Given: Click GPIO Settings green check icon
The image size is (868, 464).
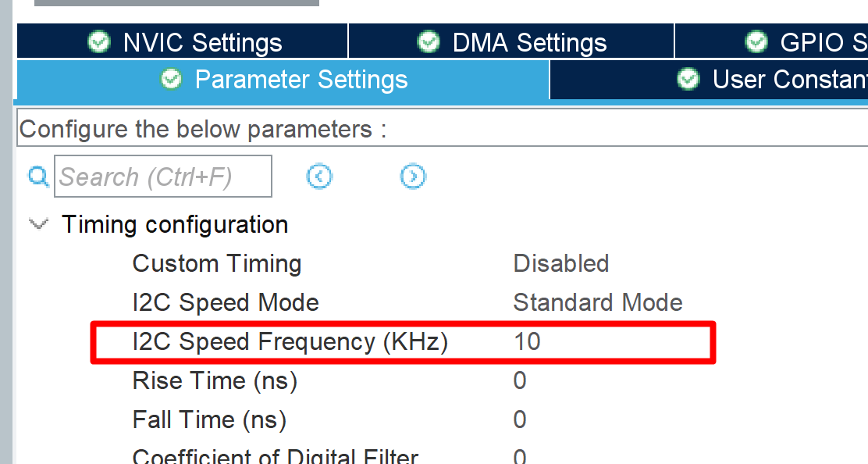Looking at the screenshot, I should [756, 41].
